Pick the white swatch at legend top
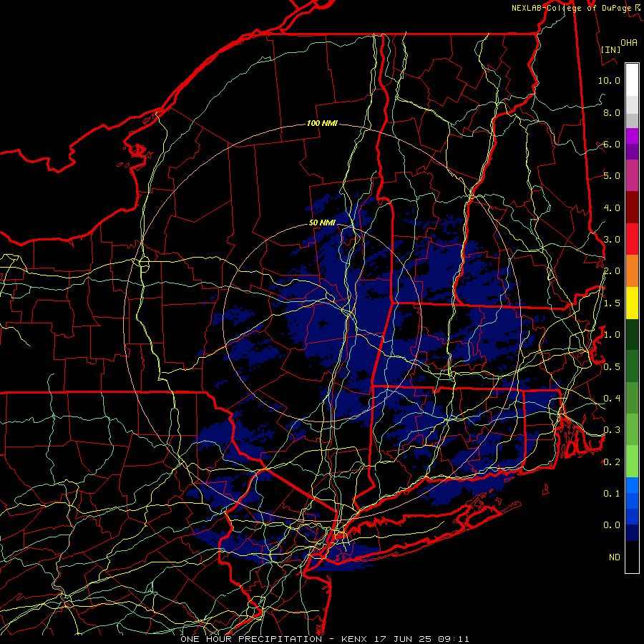Viewport: 644px width, 644px height. pyautogui.click(x=632, y=80)
